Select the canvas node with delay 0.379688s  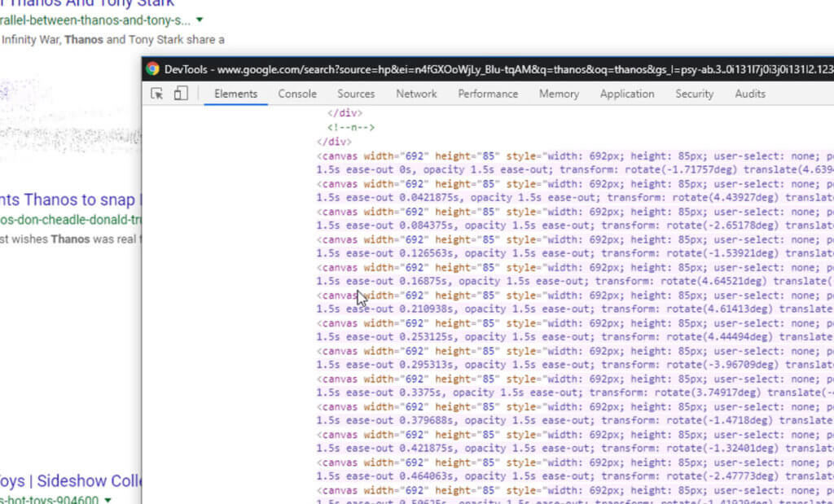(x=575, y=413)
